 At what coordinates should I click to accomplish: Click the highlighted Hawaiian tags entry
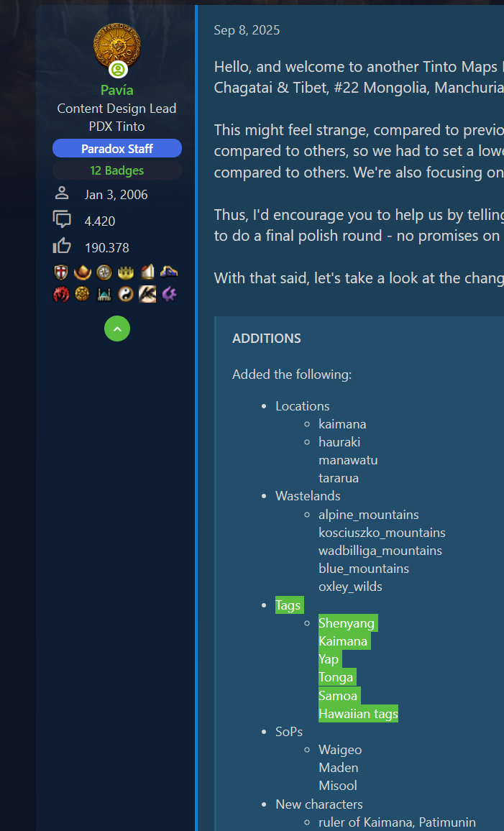point(358,714)
